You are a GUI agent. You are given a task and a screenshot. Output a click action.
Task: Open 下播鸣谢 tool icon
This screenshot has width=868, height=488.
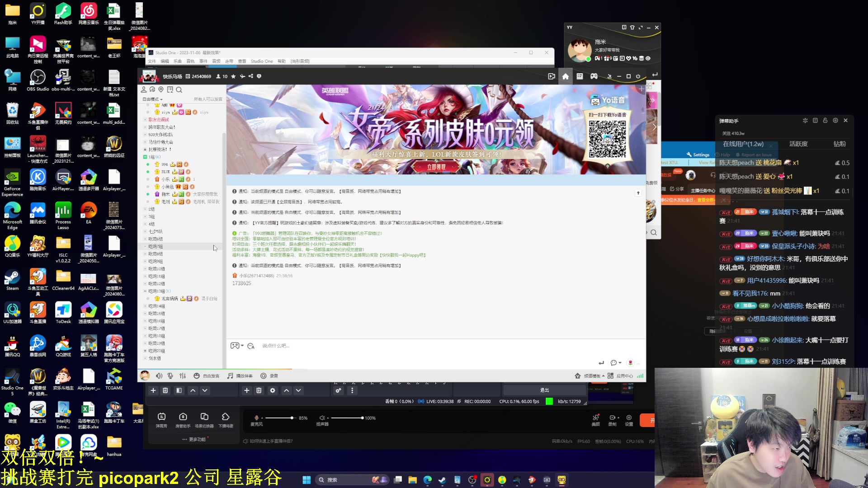226,420
